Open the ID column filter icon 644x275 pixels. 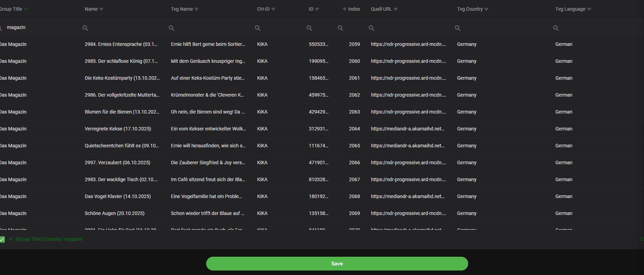tap(317, 9)
